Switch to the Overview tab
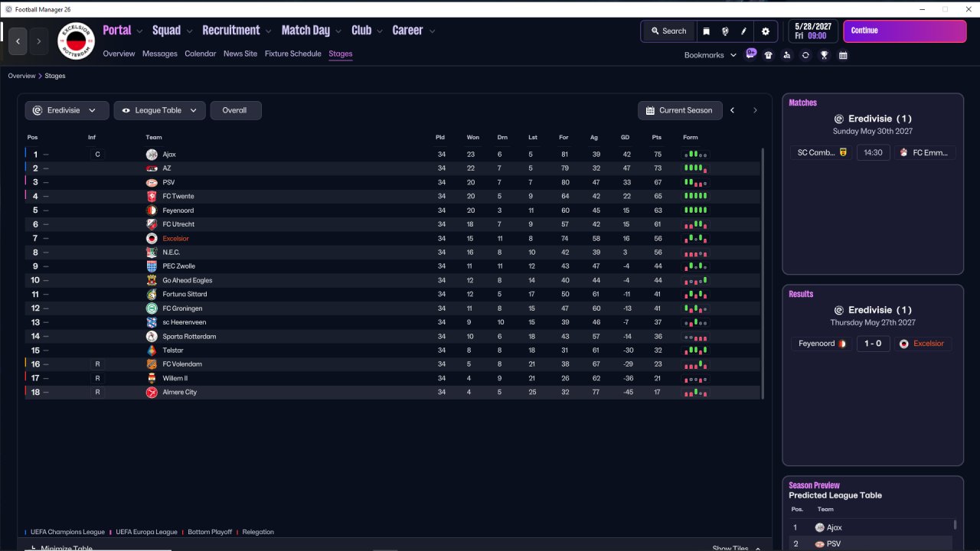Screen dimensions: 980x551 click(119, 54)
